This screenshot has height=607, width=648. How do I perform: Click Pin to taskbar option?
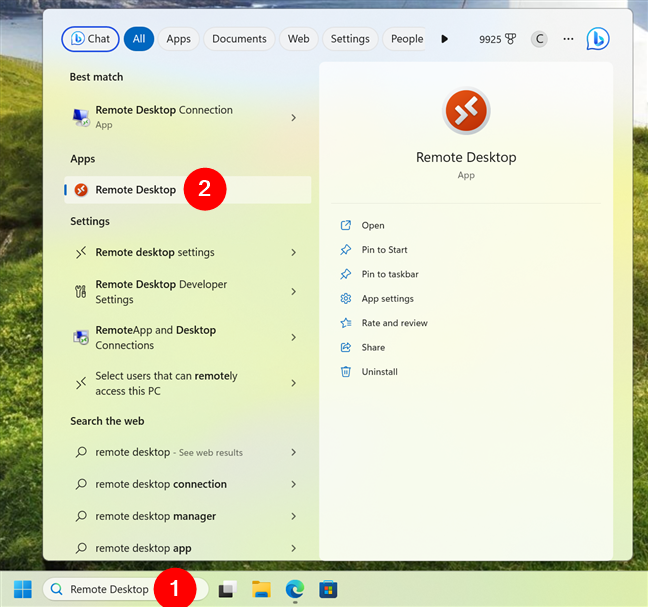click(390, 274)
